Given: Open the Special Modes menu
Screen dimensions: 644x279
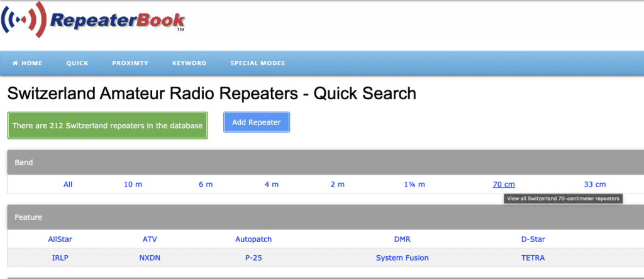Looking at the screenshot, I should tap(257, 63).
